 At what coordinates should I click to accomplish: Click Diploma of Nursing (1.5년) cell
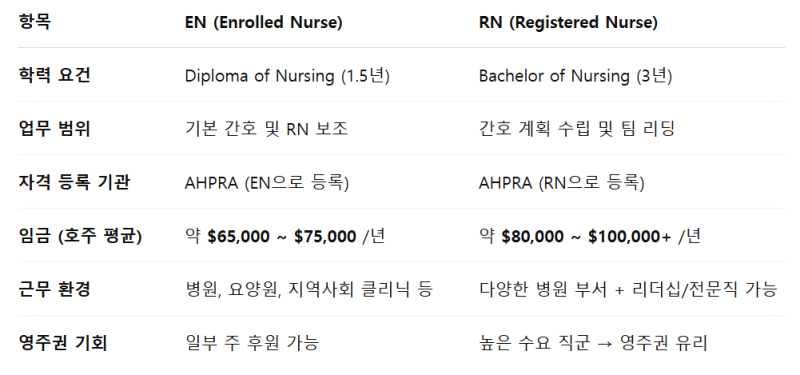[x=287, y=76]
